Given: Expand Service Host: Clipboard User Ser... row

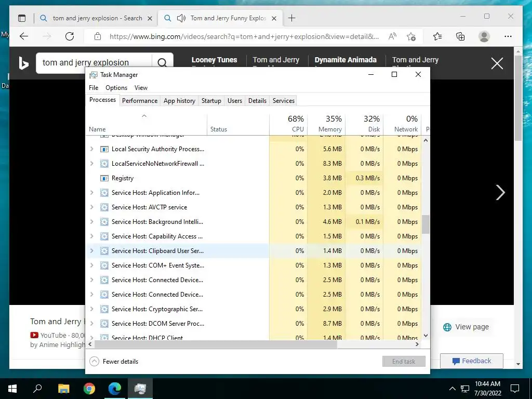Looking at the screenshot, I should click(91, 251).
